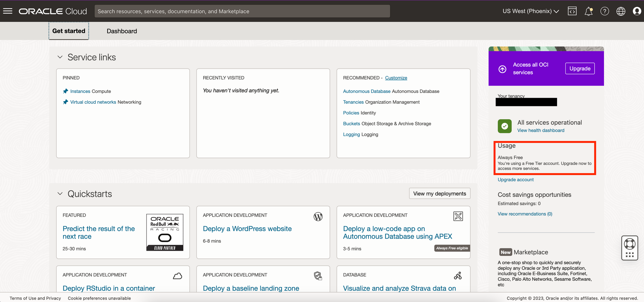Collapse the Service links section
The image size is (644, 302).
[x=60, y=57]
